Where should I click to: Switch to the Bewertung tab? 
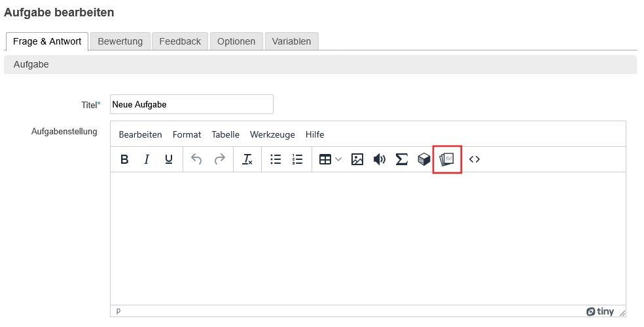click(120, 41)
